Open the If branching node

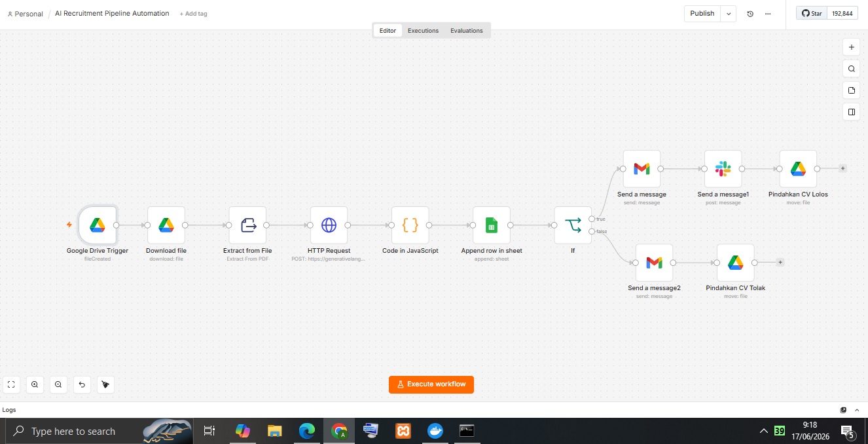coord(573,225)
